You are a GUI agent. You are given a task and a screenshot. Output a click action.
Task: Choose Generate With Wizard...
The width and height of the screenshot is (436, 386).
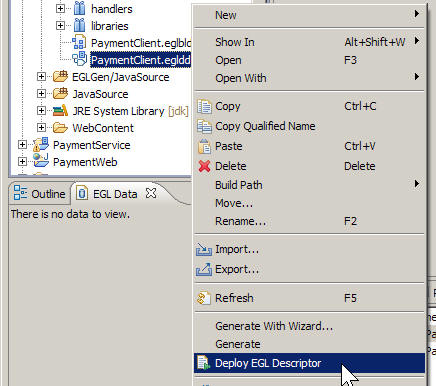(x=310, y=326)
